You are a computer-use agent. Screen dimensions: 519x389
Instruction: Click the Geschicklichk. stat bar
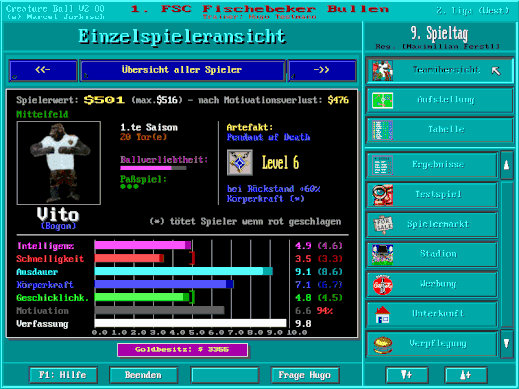(x=142, y=297)
